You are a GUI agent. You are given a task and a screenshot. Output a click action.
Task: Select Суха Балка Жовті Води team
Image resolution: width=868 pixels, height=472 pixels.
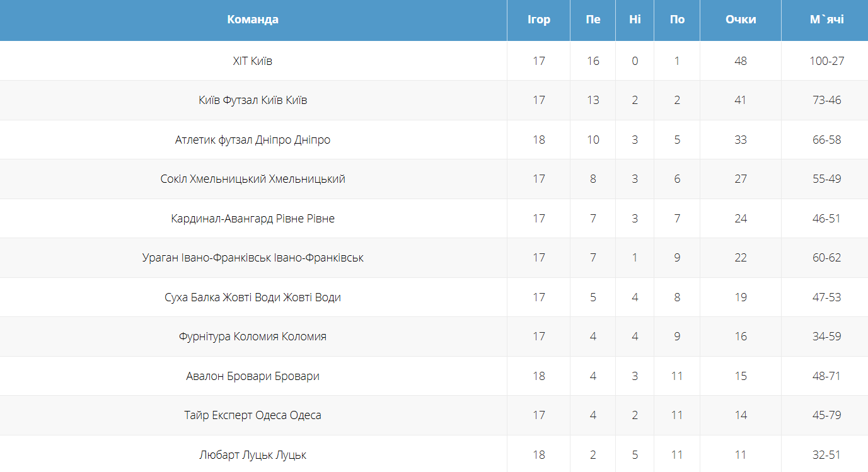click(x=253, y=297)
